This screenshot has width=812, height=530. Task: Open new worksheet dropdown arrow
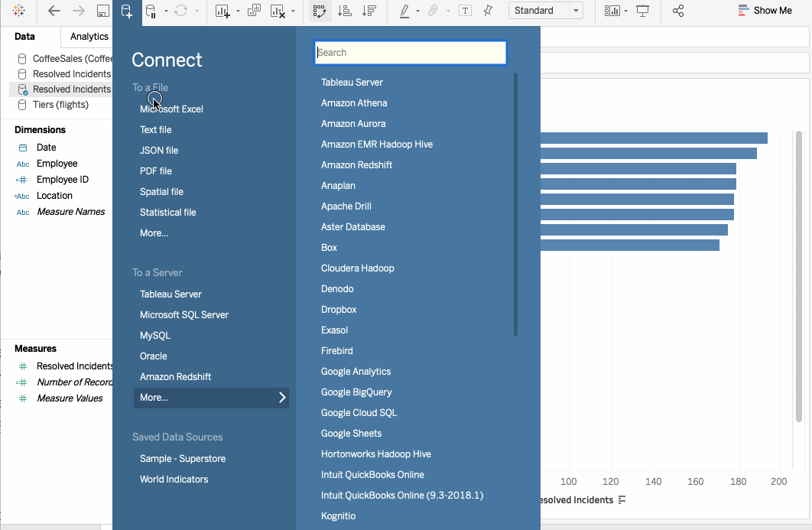point(238,11)
